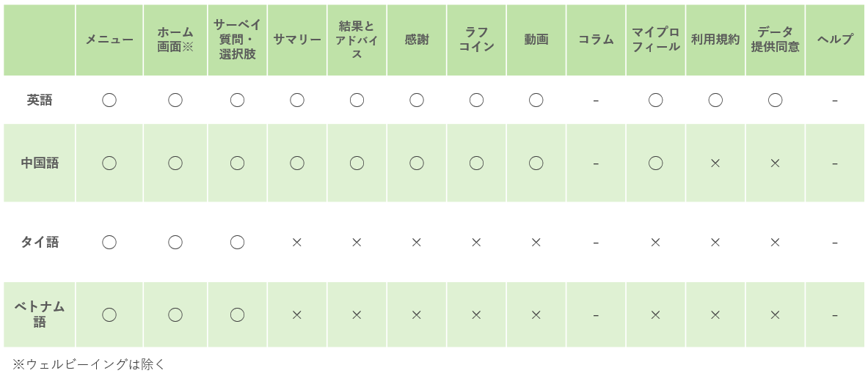Click the ベトナム語 cross under 動画
This screenshot has height=376, width=868.
point(536,314)
